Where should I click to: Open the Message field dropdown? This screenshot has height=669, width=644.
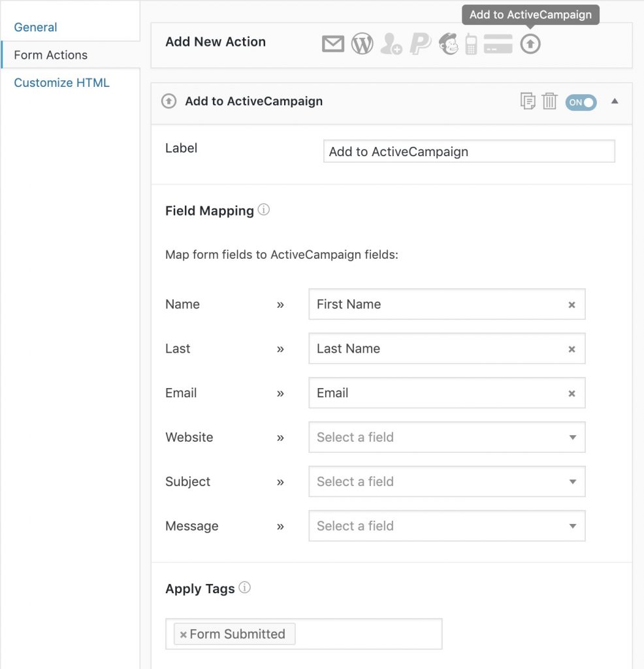447,526
